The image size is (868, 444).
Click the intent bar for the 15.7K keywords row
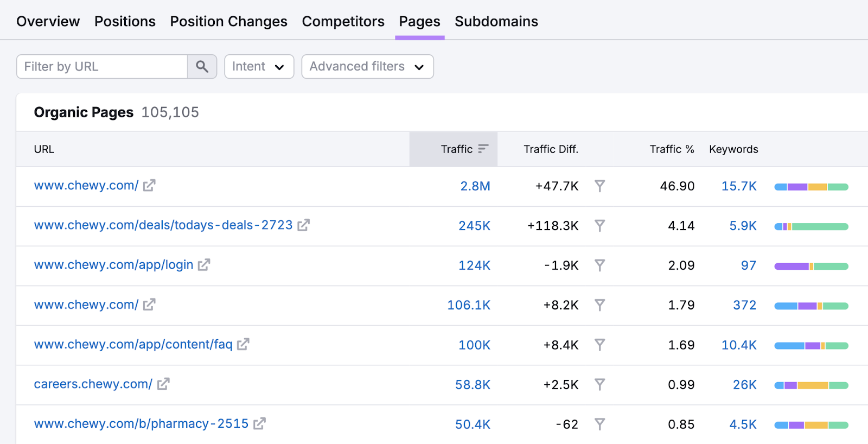[811, 187]
